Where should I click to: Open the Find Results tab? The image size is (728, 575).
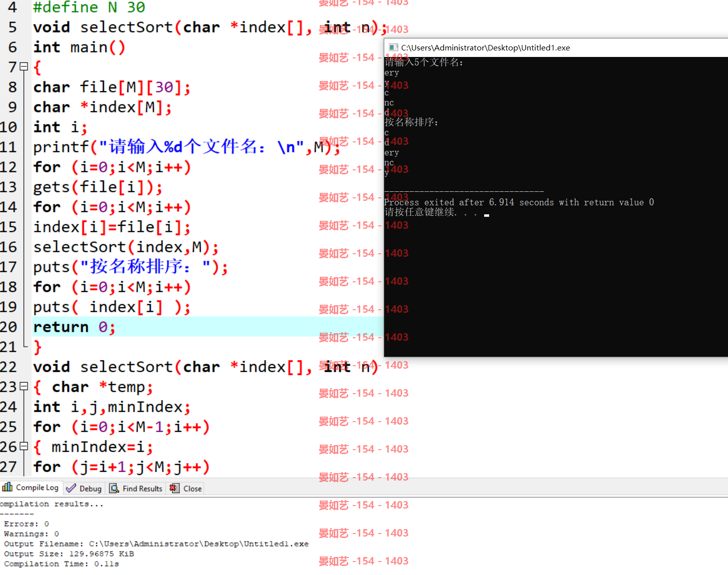(x=136, y=489)
